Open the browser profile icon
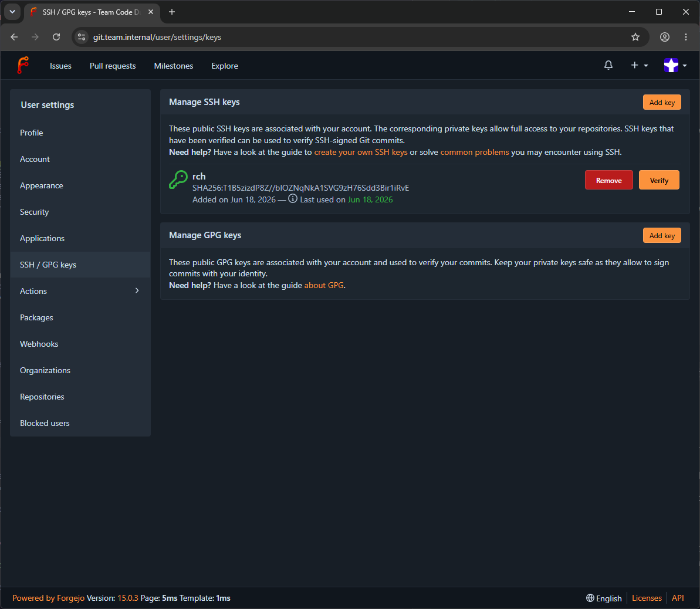The height and width of the screenshot is (609, 700). tap(665, 37)
